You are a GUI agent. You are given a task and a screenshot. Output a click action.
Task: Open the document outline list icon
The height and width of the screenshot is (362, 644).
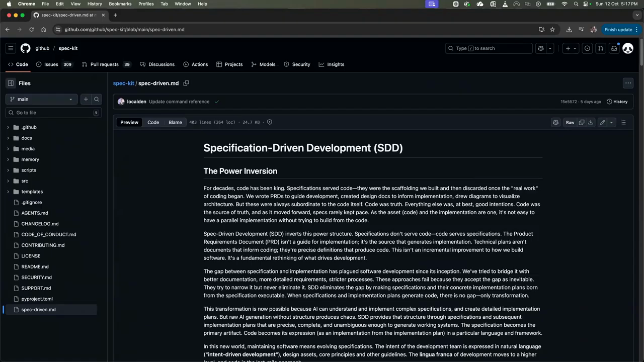click(x=623, y=122)
